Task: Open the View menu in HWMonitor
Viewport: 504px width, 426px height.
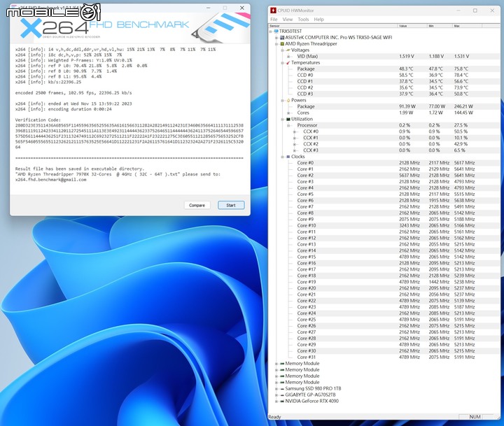Action: (288, 20)
